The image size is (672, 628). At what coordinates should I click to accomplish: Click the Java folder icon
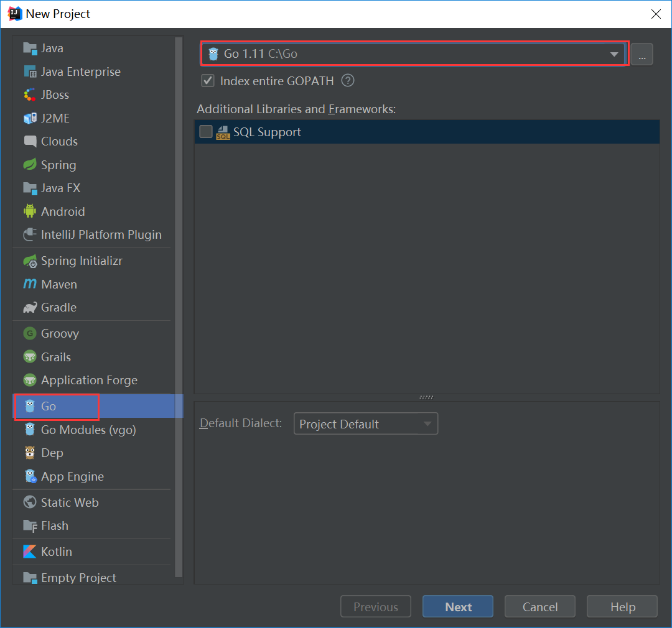pyautogui.click(x=30, y=48)
